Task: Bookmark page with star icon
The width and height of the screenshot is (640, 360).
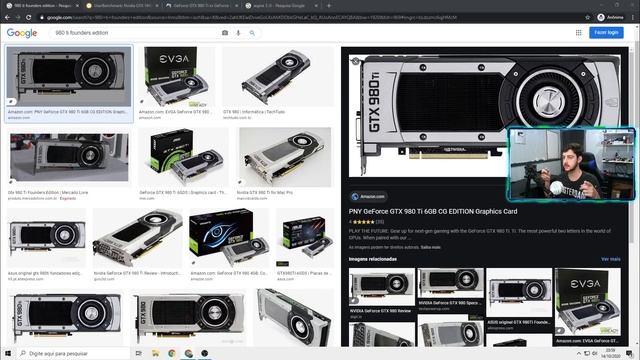Action: coord(588,18)
